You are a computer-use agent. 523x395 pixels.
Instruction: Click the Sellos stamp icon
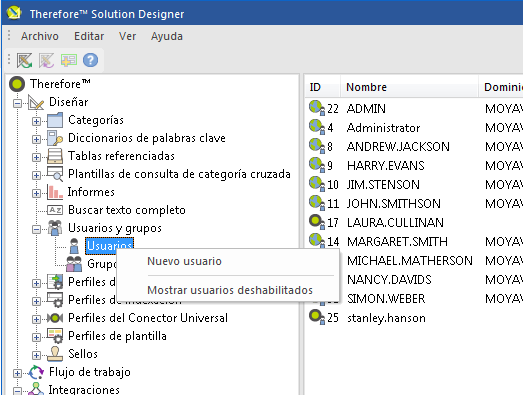pos(55,354)
